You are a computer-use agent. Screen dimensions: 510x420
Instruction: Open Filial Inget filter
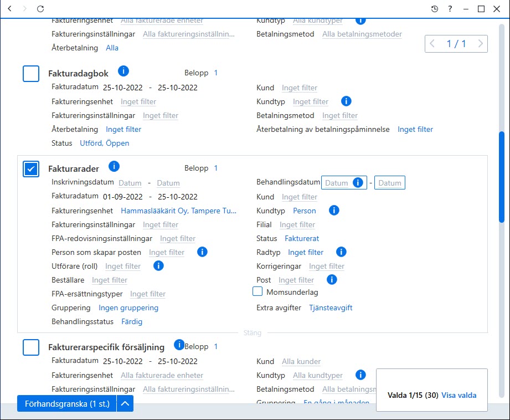click(x=297, y=224)
